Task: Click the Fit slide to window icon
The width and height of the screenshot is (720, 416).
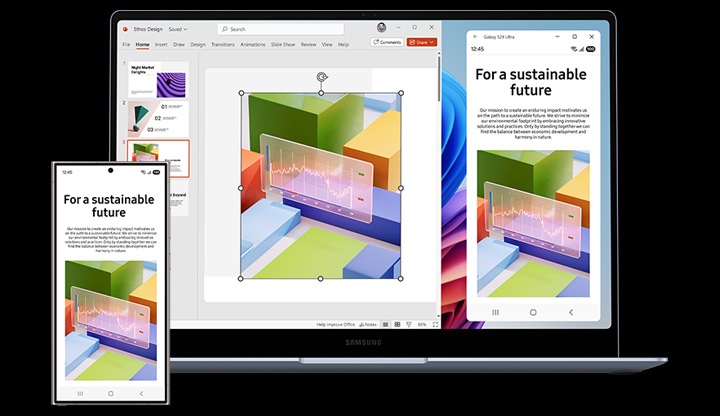Action: (433, 324)
